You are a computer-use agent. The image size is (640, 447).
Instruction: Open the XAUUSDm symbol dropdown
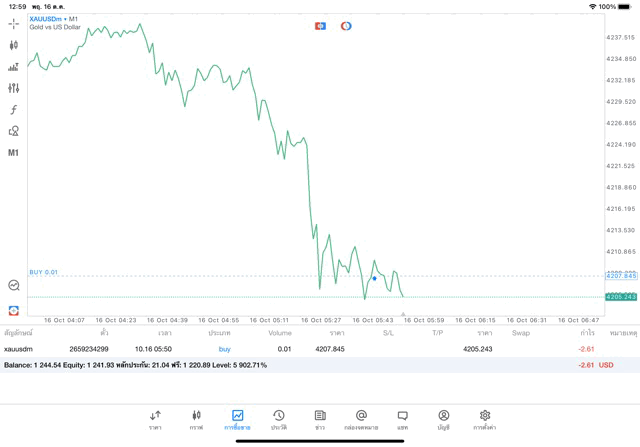[x=54, y=19]
